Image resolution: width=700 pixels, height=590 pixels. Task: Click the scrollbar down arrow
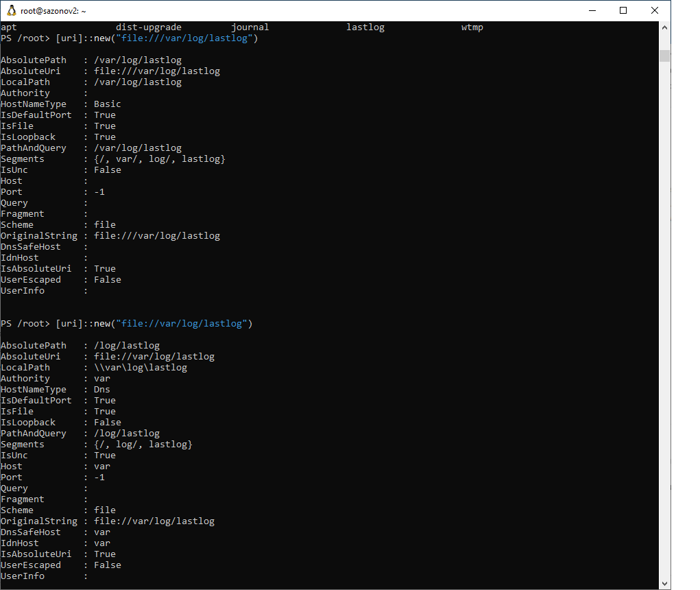point(664,583)
